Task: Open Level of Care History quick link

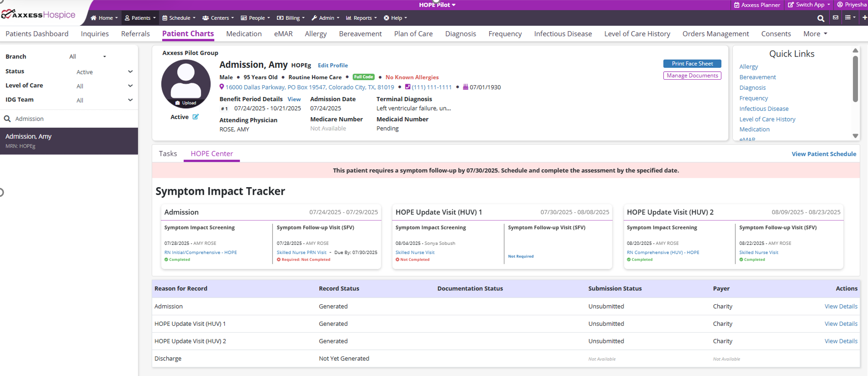Action: (x=767, y=119)
